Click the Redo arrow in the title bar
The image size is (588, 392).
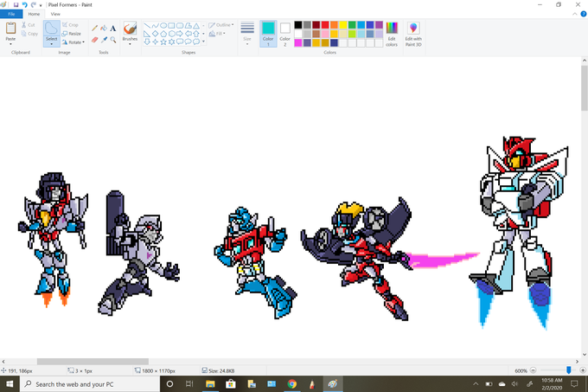click(34, 5)
